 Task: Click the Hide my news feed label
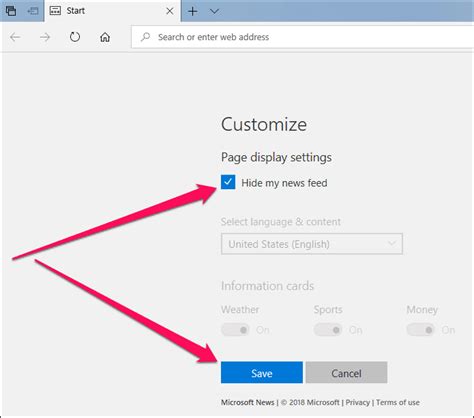pyautogui.click(x=284, y=183)
